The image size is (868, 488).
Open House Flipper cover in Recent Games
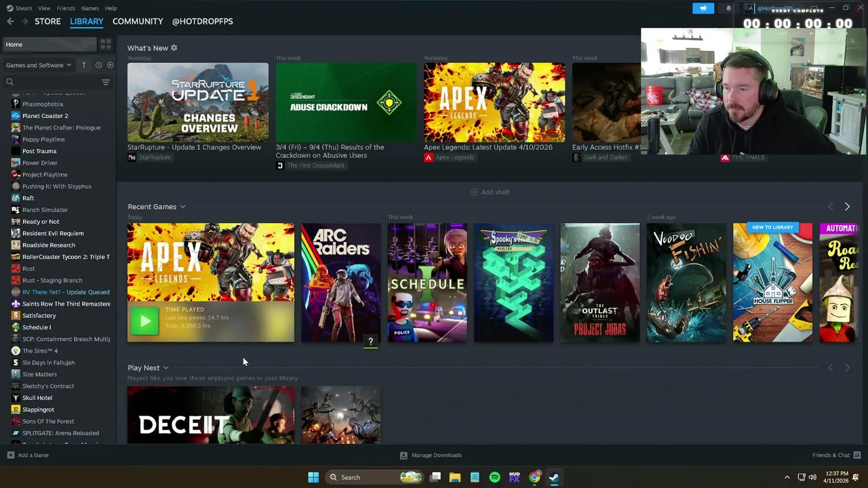tap(772, 283)
